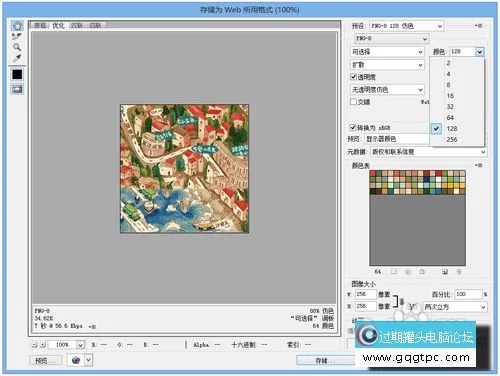Image resolution: width=500 pixels, height=376 pixels.
Task: Click the zoom in plus button
Action: point(43,345)
